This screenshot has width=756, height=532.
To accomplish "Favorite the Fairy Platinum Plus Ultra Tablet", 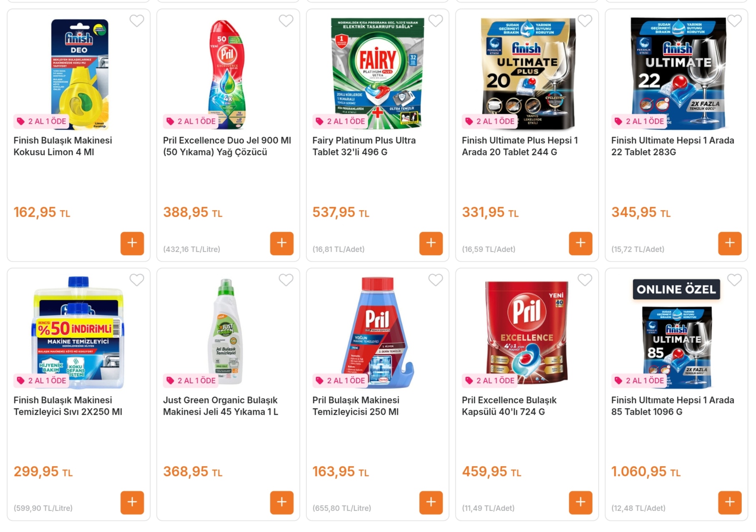I will click(435, 21).
